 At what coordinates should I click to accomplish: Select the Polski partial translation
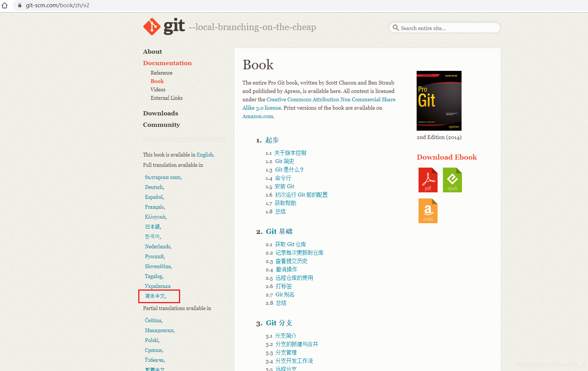point(152,340)
